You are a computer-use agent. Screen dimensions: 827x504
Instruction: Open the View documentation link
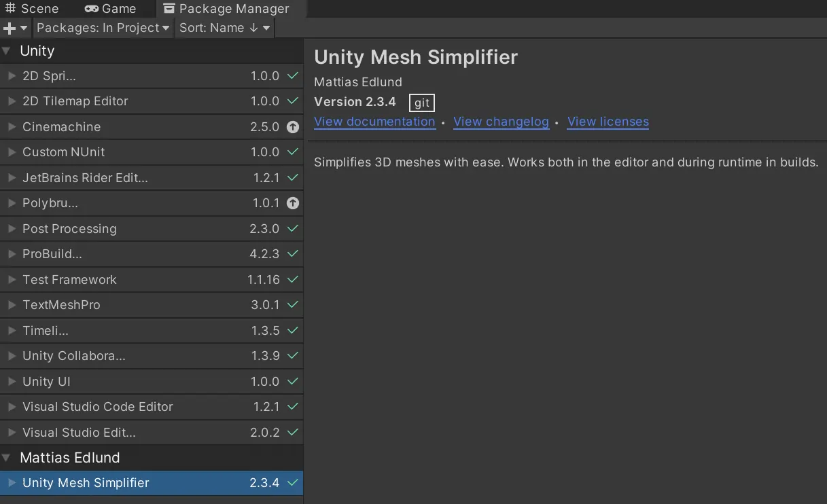(374, 122)
